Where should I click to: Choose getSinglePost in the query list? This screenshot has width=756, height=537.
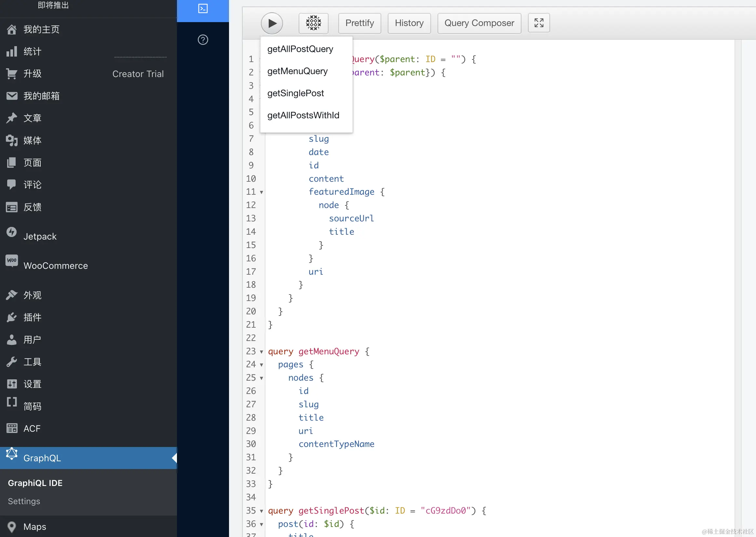click(295, 93)
